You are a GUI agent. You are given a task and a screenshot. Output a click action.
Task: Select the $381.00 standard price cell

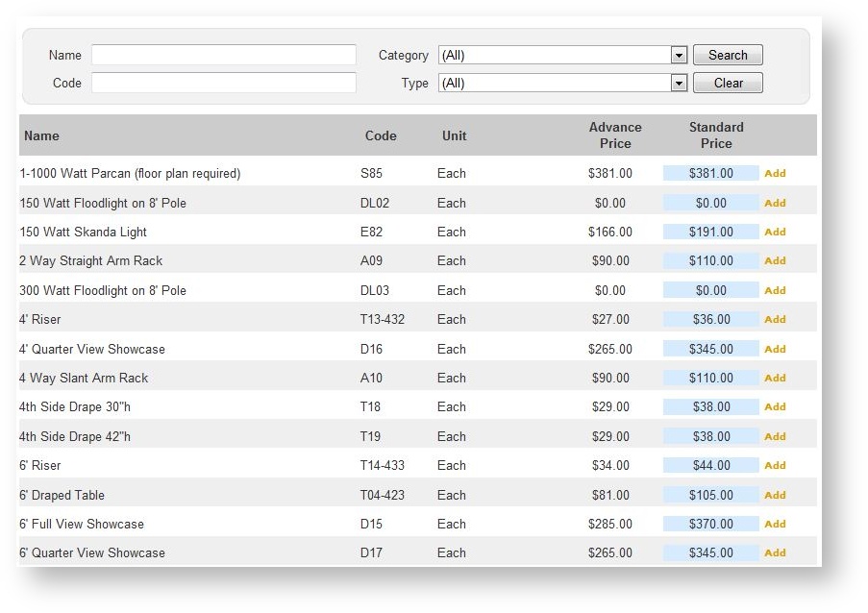(710, 174)
